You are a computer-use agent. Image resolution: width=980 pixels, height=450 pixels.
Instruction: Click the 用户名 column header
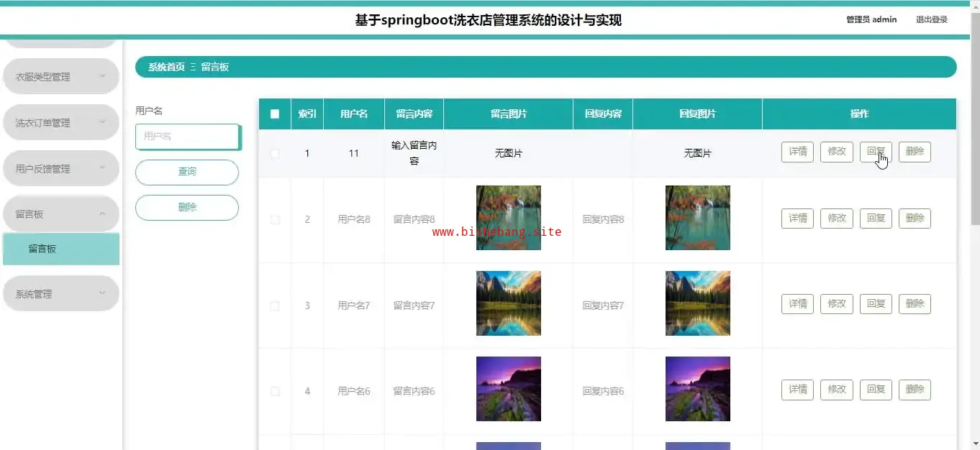tap(354, 114)
